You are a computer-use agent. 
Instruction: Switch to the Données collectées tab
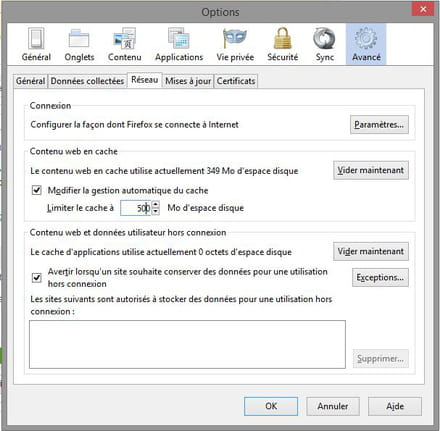[87, 81]
